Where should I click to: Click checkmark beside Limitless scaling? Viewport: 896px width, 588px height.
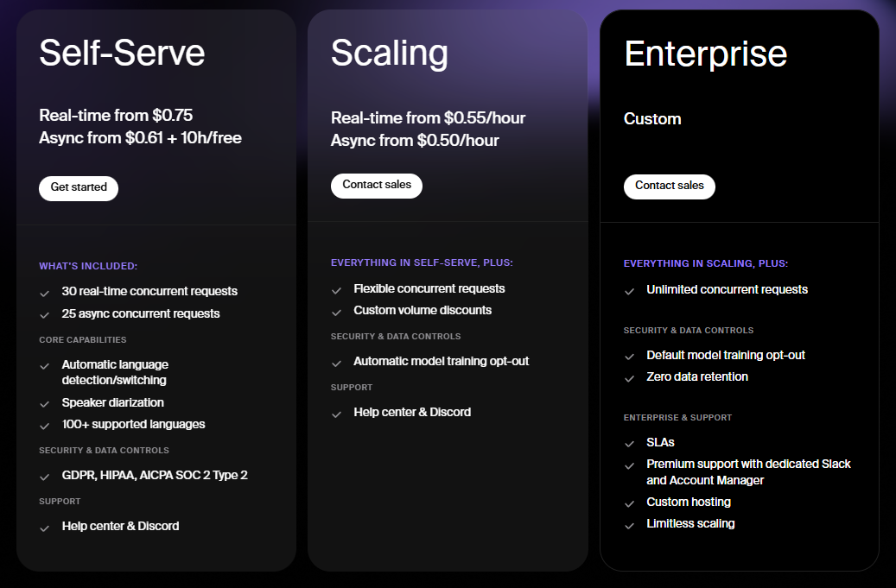coord(629,526)
